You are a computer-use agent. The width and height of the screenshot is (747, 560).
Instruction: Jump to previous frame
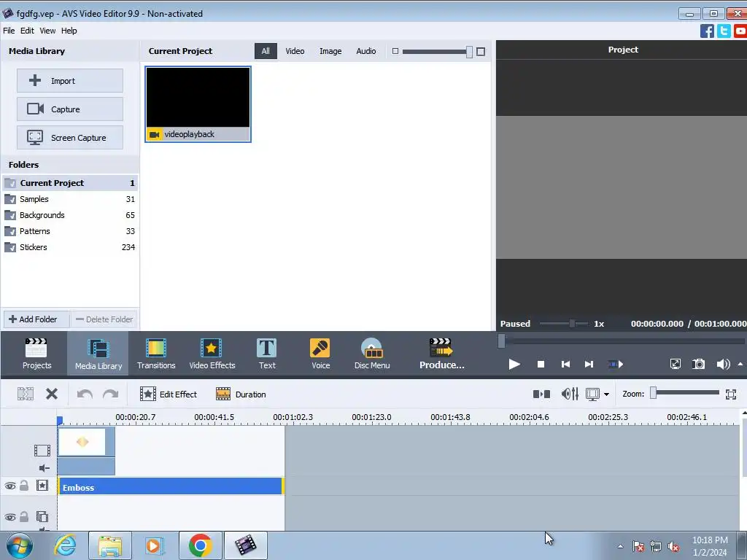[565, 365]
